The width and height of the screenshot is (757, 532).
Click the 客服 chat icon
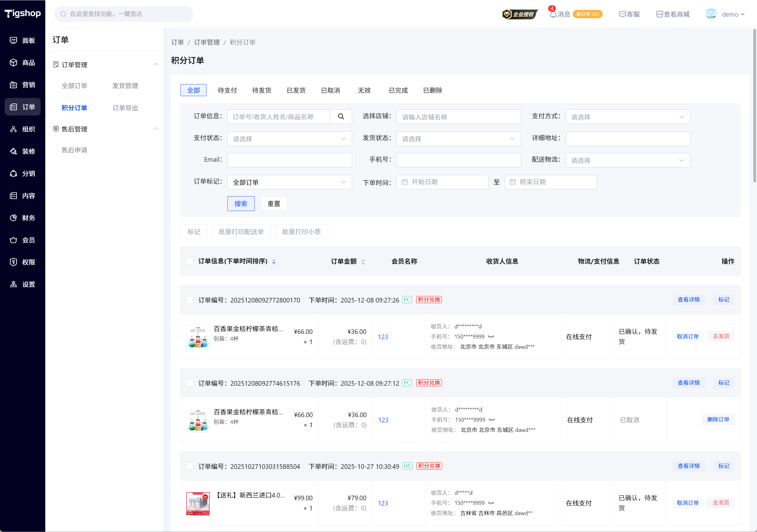tap(622, 14)
